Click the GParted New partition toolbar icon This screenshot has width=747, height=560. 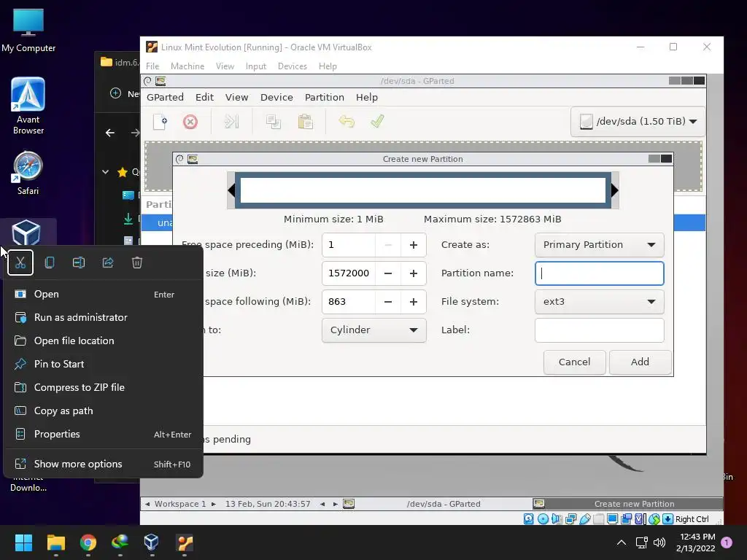coord(160,122)
